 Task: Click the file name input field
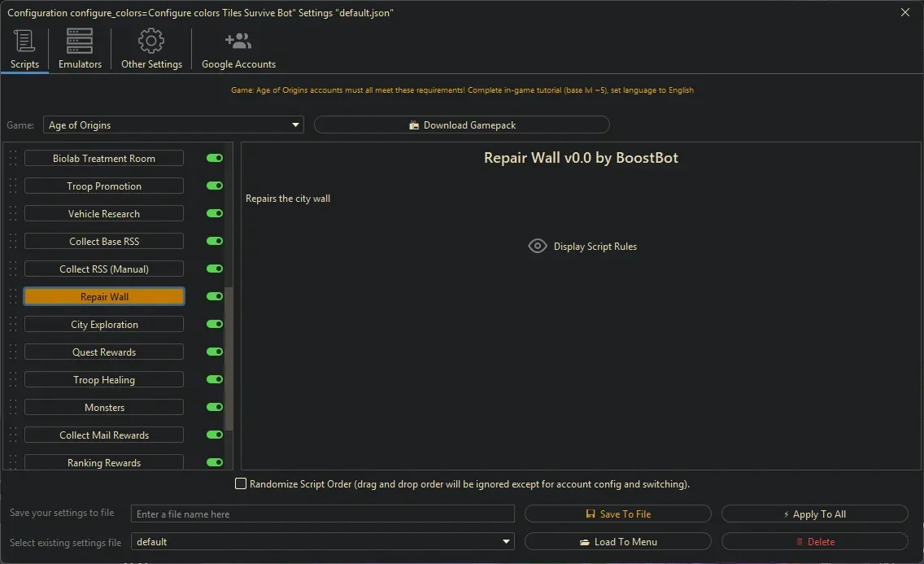[x=323, y=514]
